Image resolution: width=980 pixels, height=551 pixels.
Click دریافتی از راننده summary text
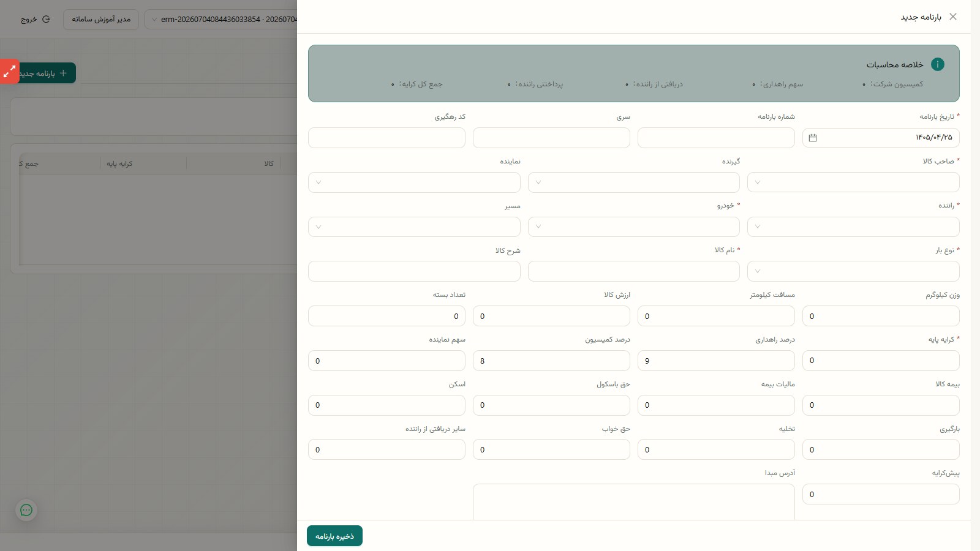tap(658, 84)
